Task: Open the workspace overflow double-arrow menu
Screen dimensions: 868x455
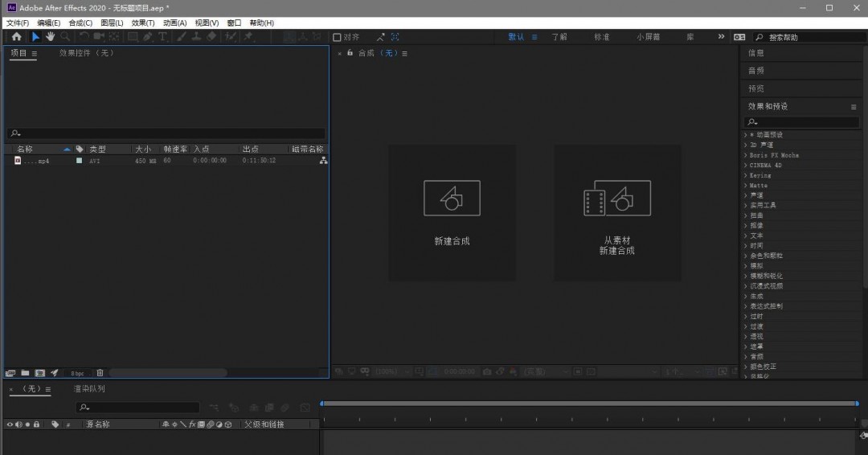Action: point(721,37)
